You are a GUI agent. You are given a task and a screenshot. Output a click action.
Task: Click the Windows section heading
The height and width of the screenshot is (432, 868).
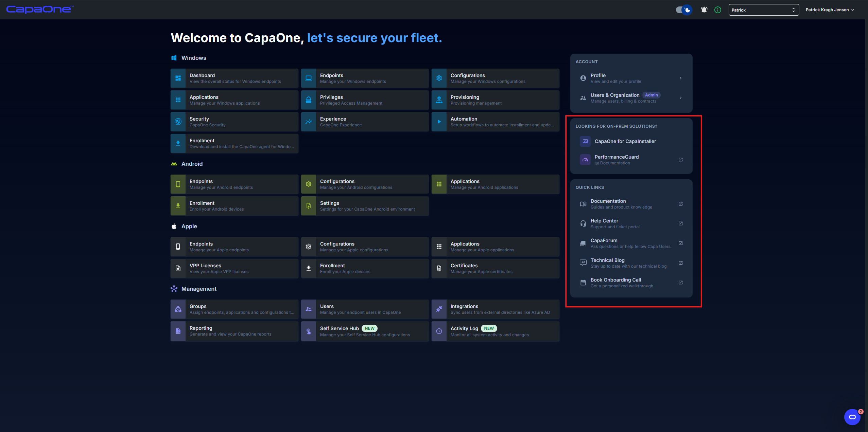pyautogui.click(x=194, y=58)
